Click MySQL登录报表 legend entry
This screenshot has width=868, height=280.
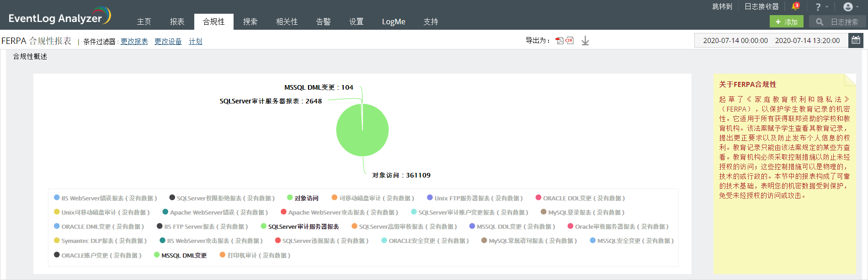[583, 212]
